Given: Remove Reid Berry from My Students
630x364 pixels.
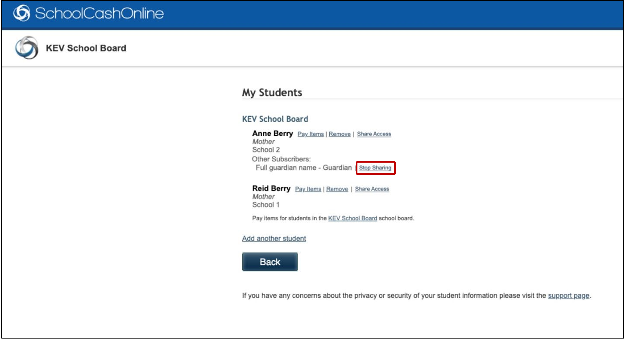Looking at the screenshot, I should point(337,189).
